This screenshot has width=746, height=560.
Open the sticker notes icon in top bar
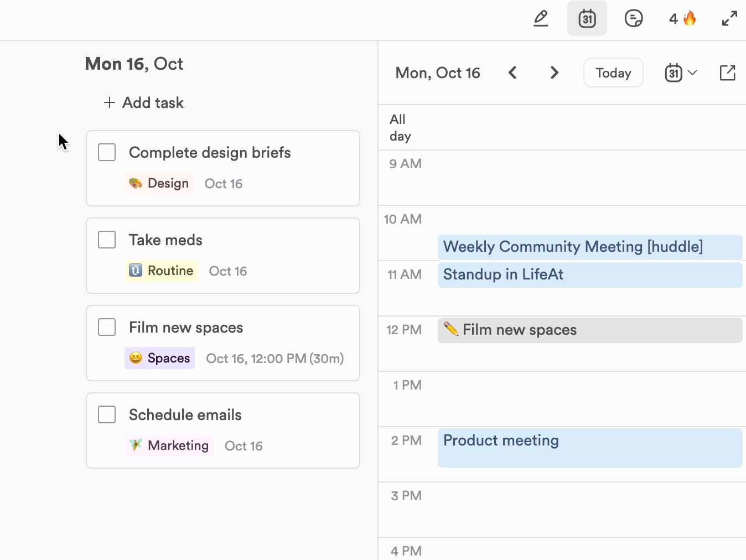click(x=633, y=19)
